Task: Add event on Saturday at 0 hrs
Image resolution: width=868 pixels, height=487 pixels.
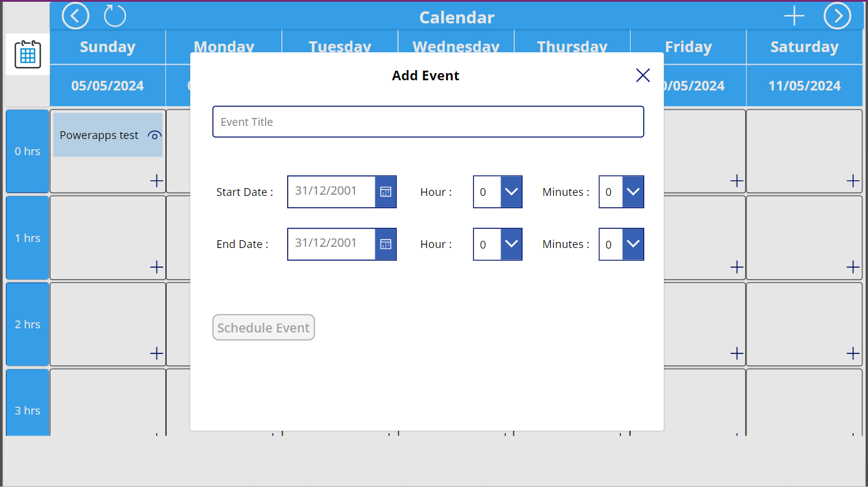Action: (852, 181)
